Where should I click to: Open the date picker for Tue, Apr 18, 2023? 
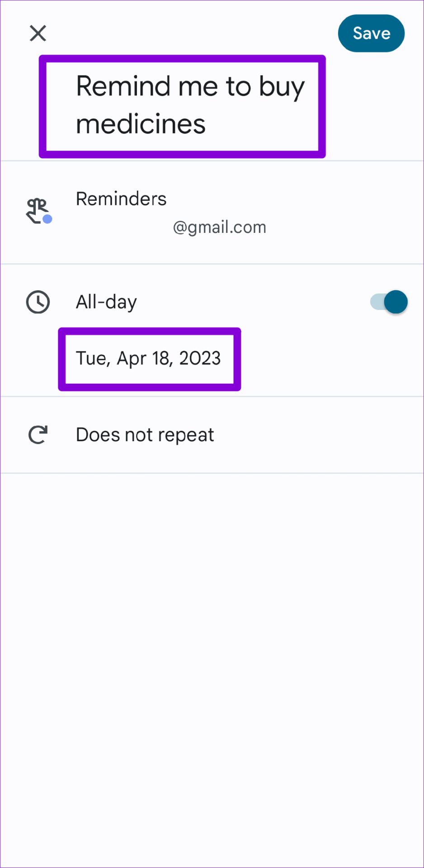coord(148,359)
